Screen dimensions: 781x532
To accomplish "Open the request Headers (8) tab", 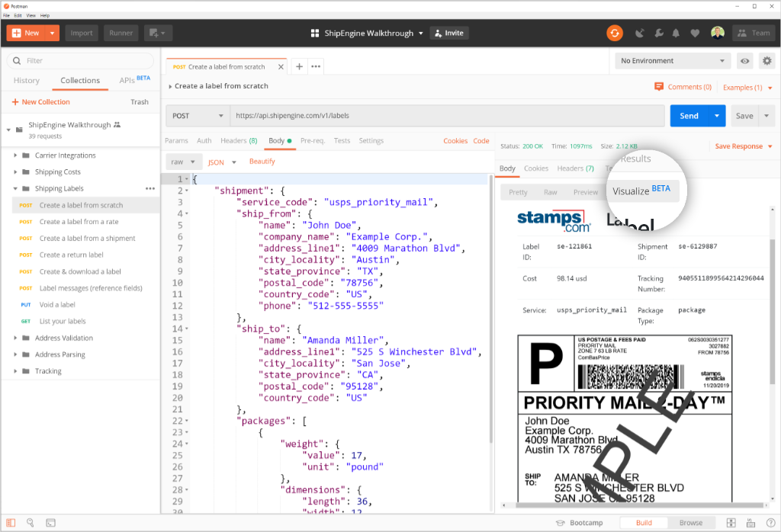I will pyautogui.click(x=239, y=141).
